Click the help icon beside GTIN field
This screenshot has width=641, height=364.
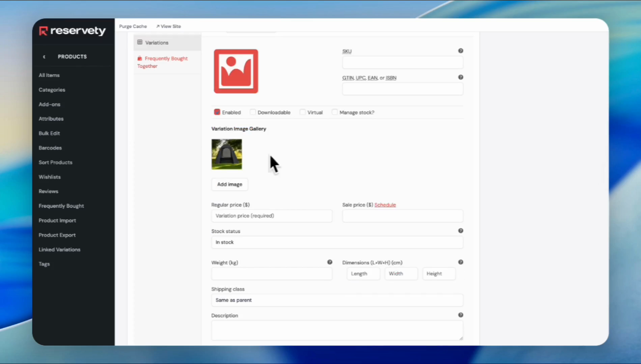461,78
